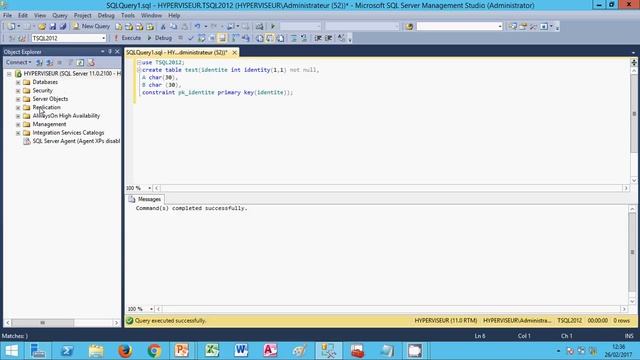Decrease indent with the toolbar icon

tap(318, 38)
